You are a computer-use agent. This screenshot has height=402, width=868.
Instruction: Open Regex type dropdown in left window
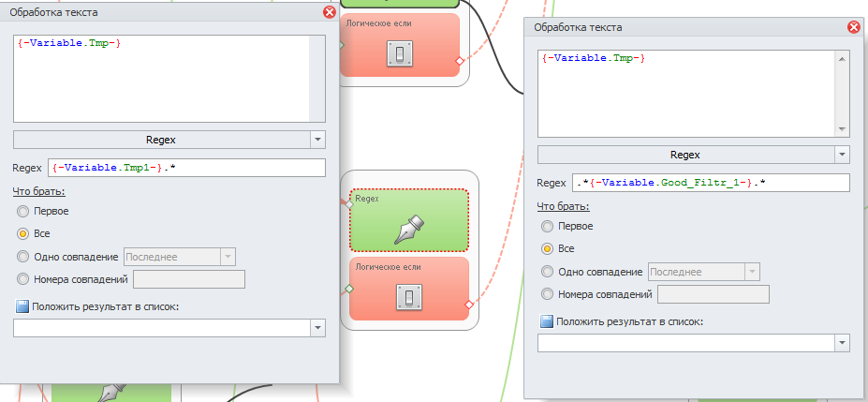tap(317, 140)
